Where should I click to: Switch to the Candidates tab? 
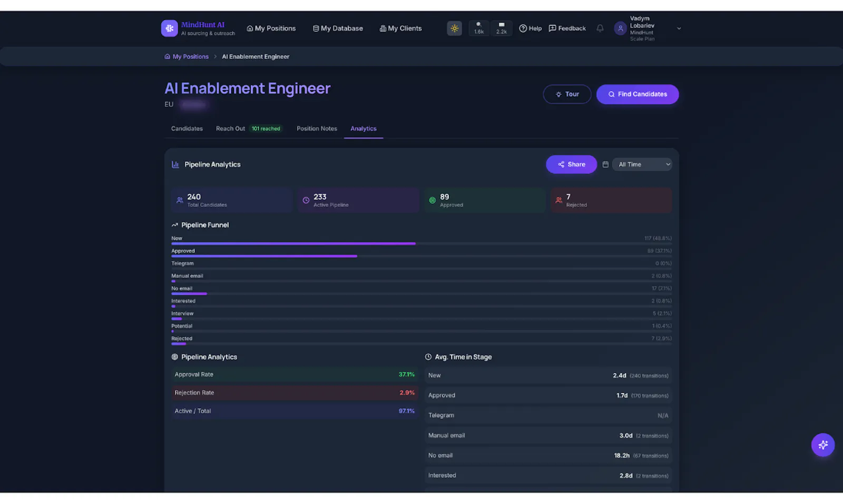coord(187,129)
